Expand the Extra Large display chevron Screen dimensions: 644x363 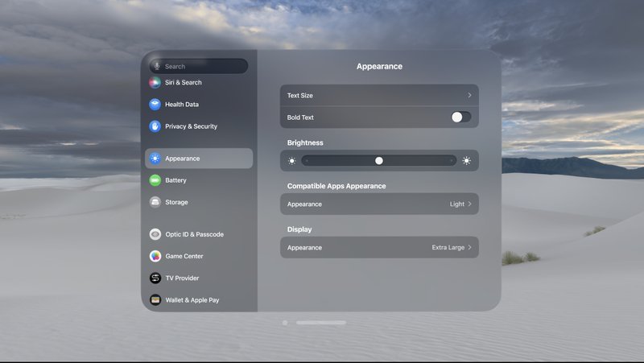click(x=469, y=247)
